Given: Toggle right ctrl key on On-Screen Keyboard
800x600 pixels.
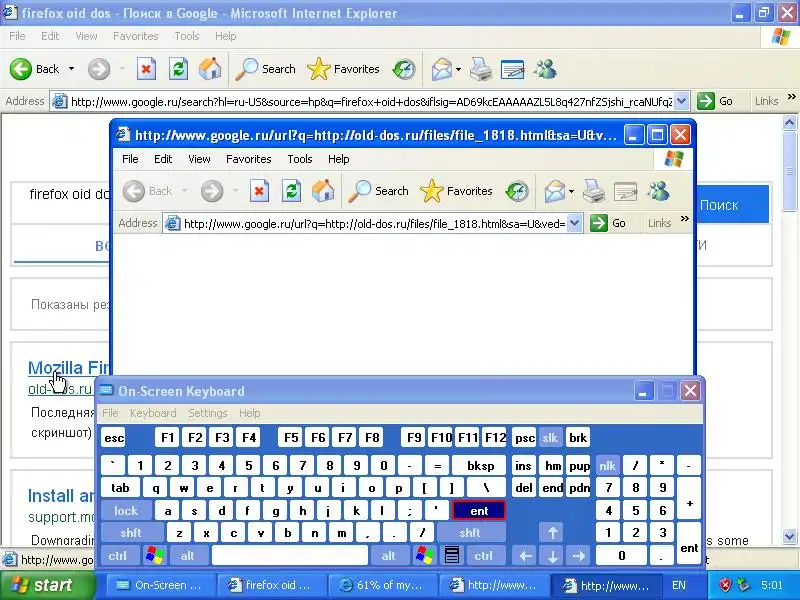Looking at the screenshot, I should [484, 555].
